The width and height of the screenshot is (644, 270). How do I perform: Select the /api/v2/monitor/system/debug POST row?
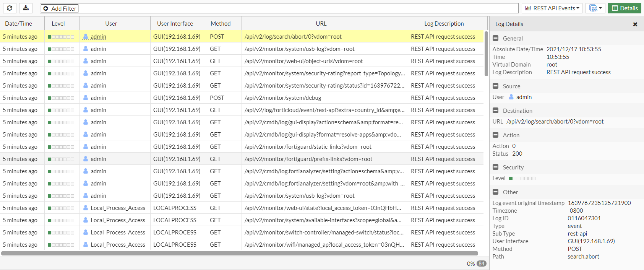[283, 98]
